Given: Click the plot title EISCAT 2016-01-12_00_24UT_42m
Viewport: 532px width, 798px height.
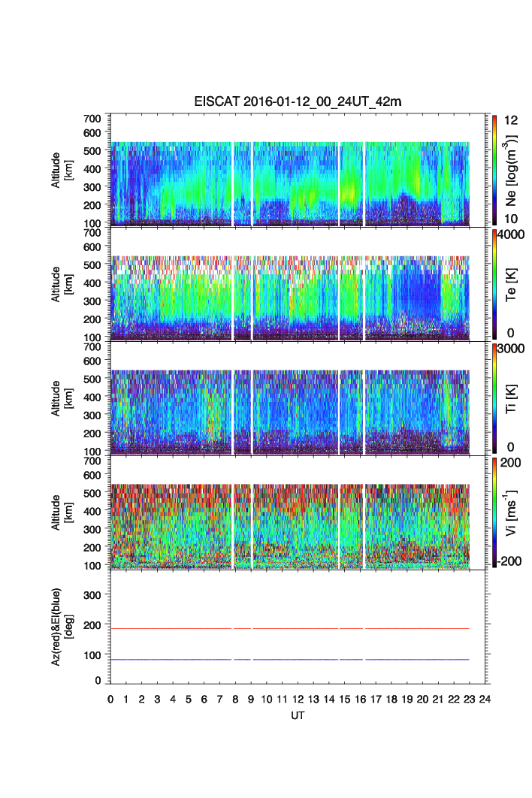Looking at the screenshot, I should tap(298, 101).
